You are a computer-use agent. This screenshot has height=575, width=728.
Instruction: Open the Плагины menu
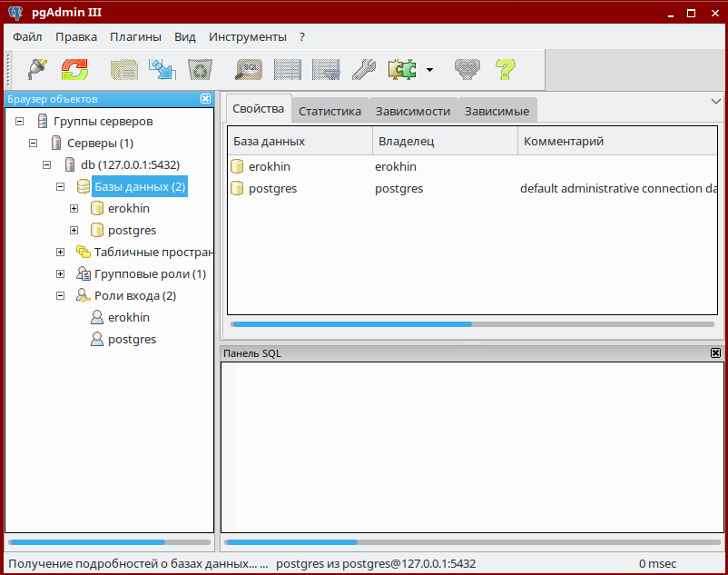pyautogui.click(x=135, y=37)
